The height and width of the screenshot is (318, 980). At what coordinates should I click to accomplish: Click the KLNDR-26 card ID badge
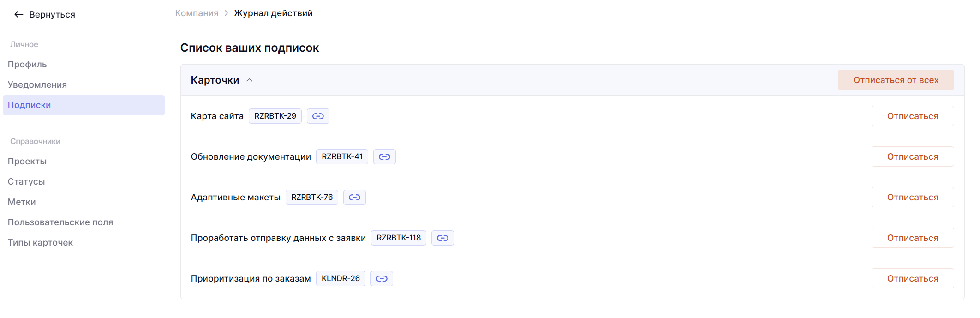click(341, 279)
